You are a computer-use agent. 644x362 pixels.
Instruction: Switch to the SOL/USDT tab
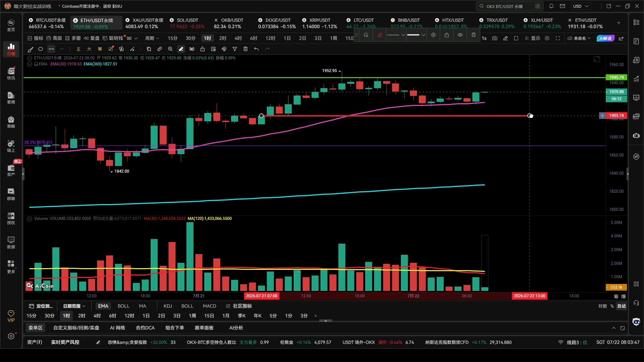point(187,23)
